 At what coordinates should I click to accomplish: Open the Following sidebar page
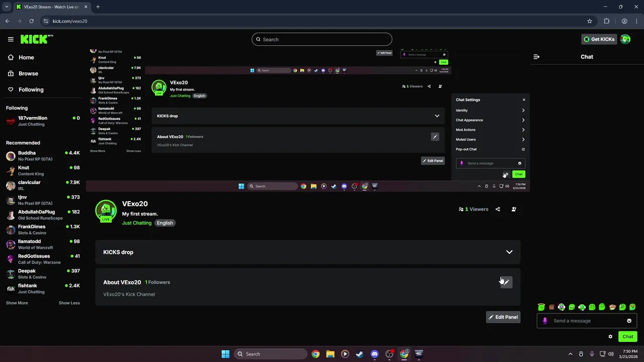click(31, 89)
